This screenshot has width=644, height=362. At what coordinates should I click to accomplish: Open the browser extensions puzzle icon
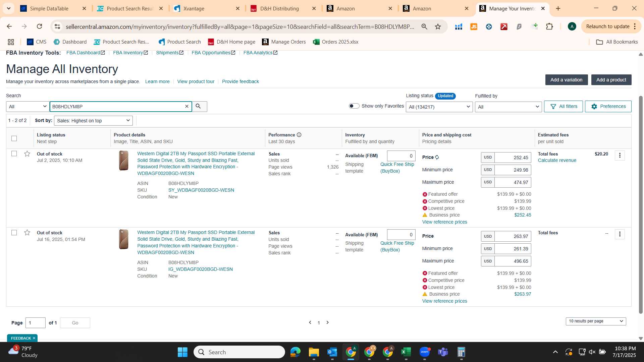click(x=549, y=26)
